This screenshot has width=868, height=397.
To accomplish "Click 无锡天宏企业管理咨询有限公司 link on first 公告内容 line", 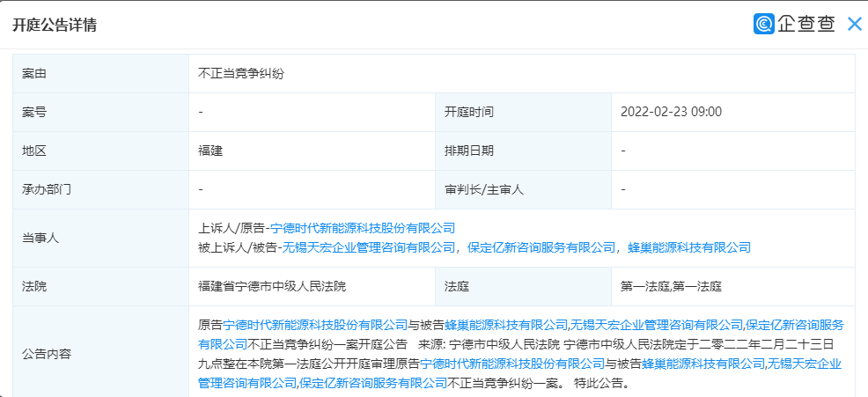I will [657, 325].
